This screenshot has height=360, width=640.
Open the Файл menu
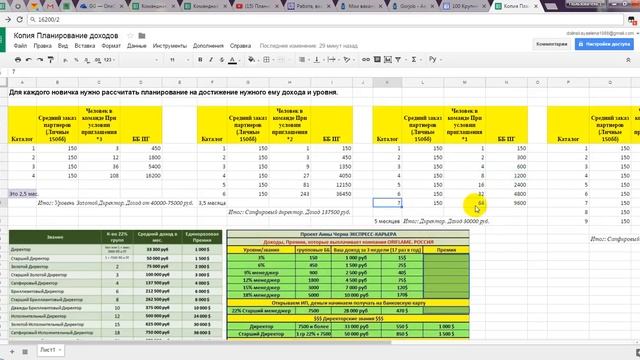pos(20,46)
